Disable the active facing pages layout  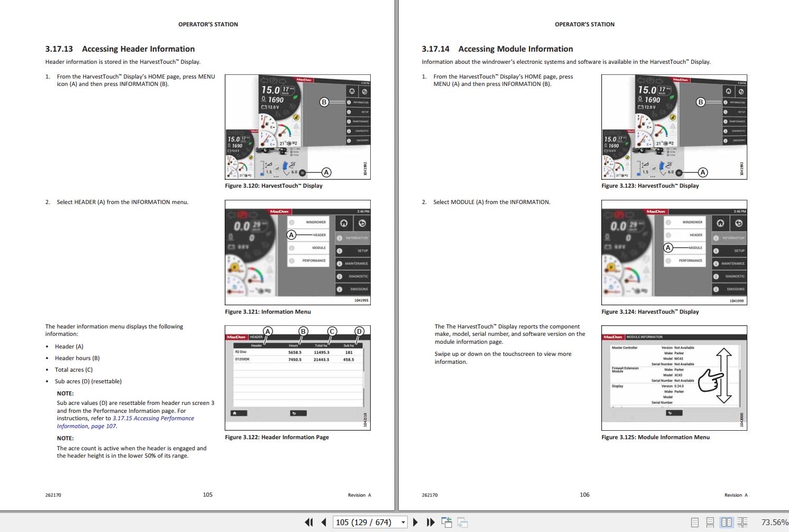pyautogui.click(x=726, y=522)
